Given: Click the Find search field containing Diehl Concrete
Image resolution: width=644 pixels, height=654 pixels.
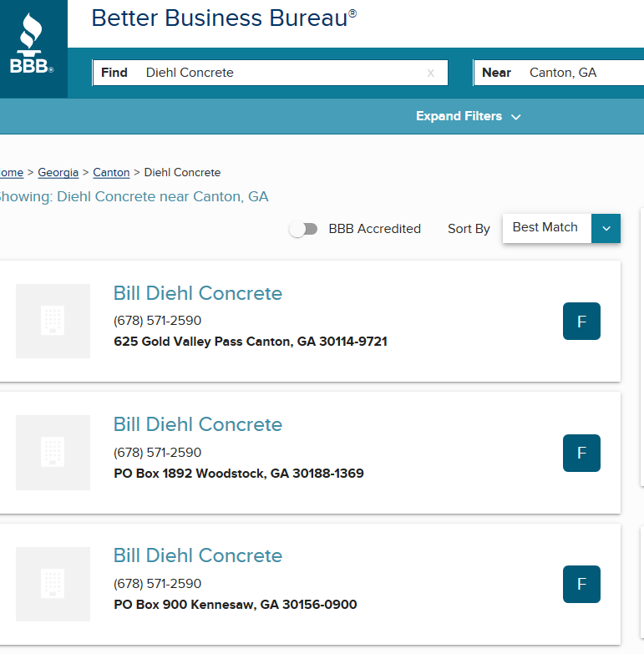Looking at the screenshot, I should (271, 73).
